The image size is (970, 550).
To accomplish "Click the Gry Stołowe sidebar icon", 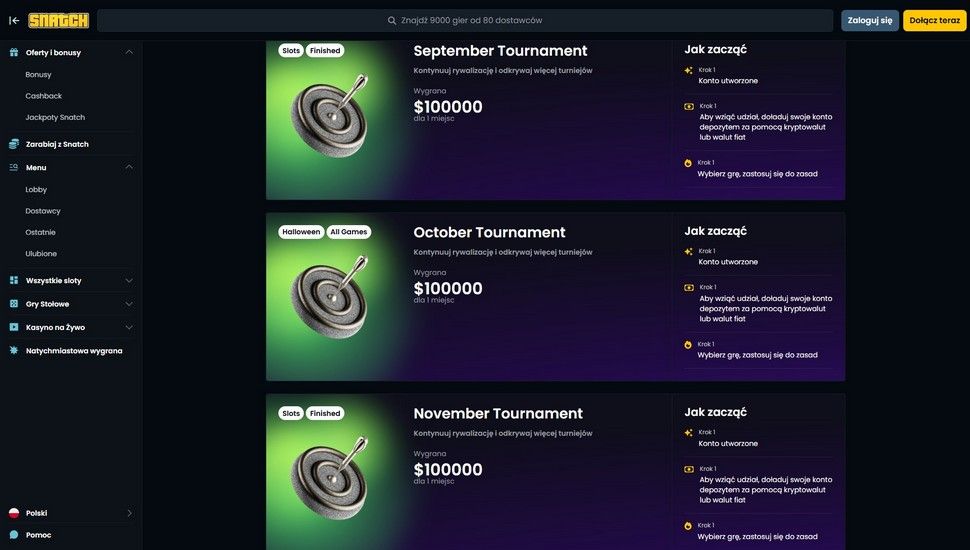I will (14, 304).
